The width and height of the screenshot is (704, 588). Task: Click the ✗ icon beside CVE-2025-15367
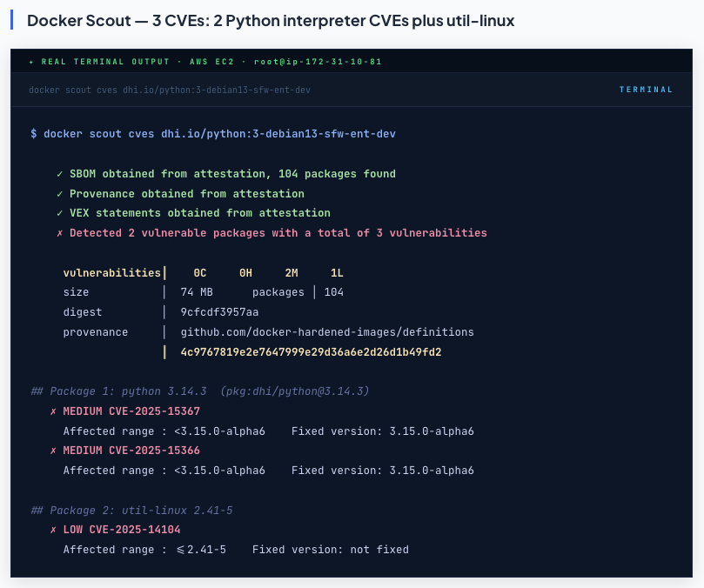pos(51,411)
